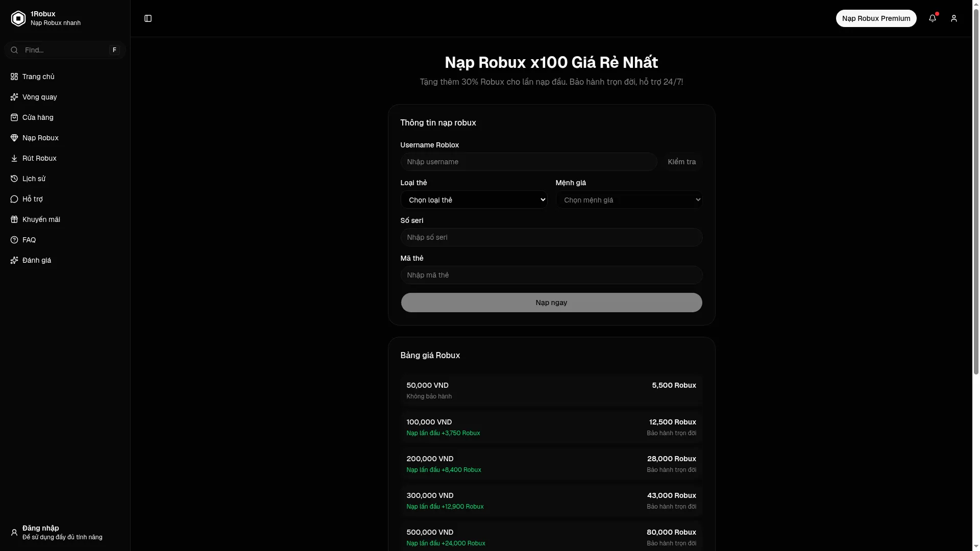Focus the Nhập mã thẻ field
This screenshot has width=980, height=551.
coord(551,275)
